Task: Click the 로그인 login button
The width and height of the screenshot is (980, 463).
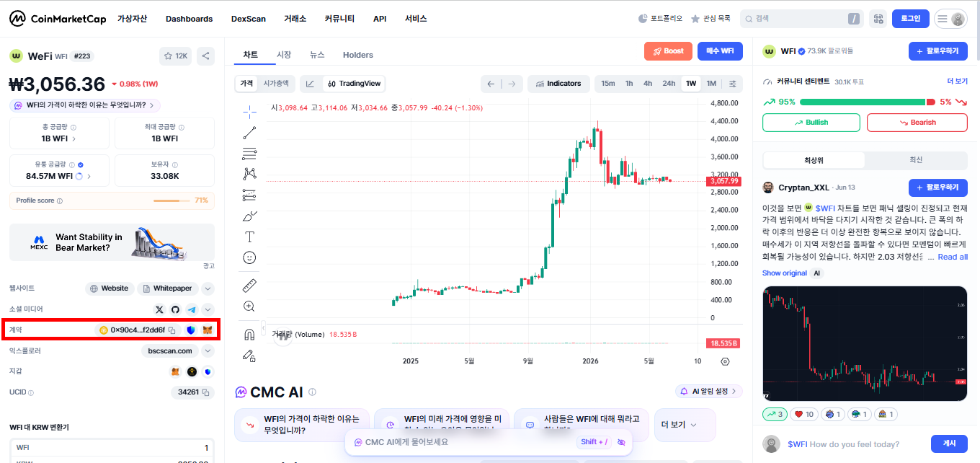Action: click(911, 19)
